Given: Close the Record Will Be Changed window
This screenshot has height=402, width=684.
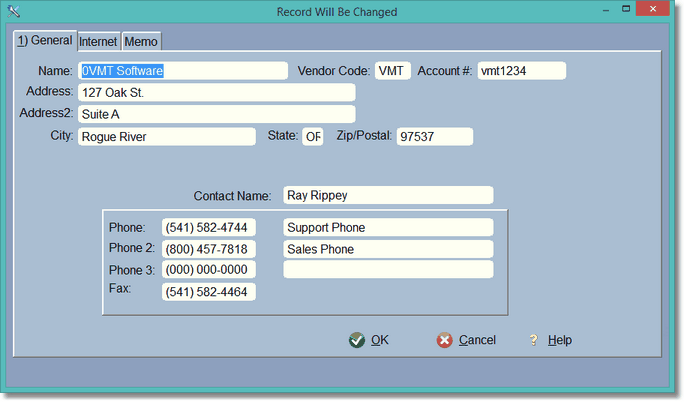Looking at the screenshot, I should point(653,9).
